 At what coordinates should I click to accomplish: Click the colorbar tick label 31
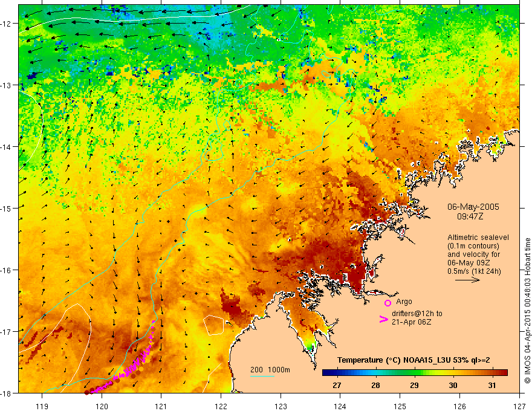(x=491, y=385)
